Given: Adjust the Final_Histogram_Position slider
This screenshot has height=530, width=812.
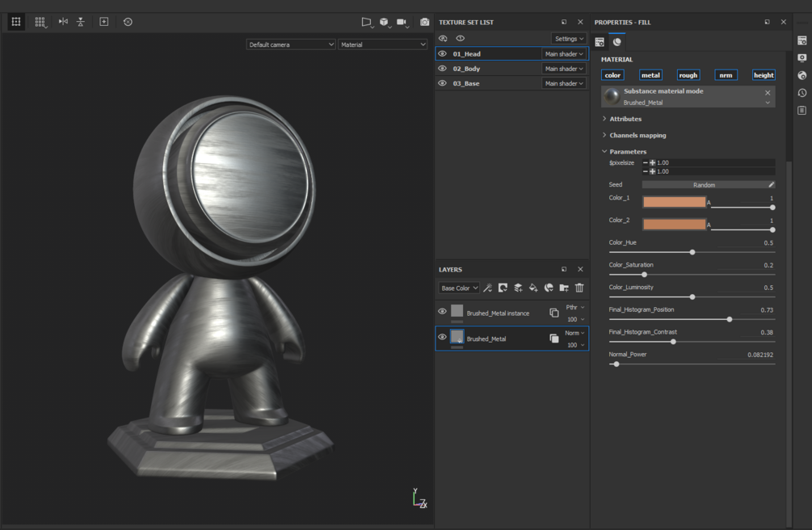Looking at the screenshot, I should pyautogui.click(x=692, y=319).
